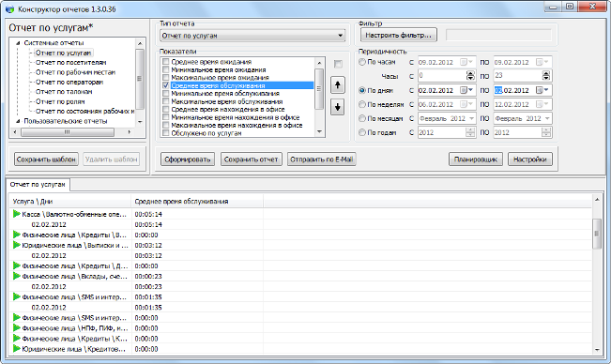The width and height of the screenshot is (611, 364).
Task: Collapse the Системные отчеты tree node
Action: pos(18,43)
